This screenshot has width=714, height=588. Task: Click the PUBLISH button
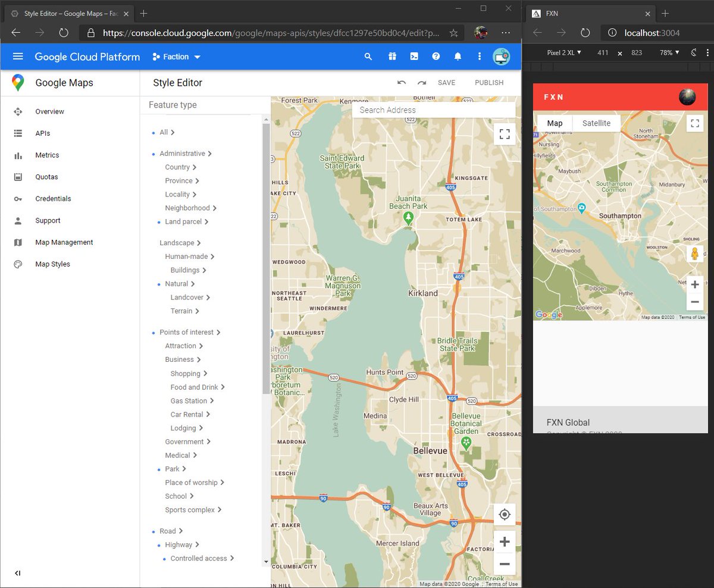coord(489,83)
